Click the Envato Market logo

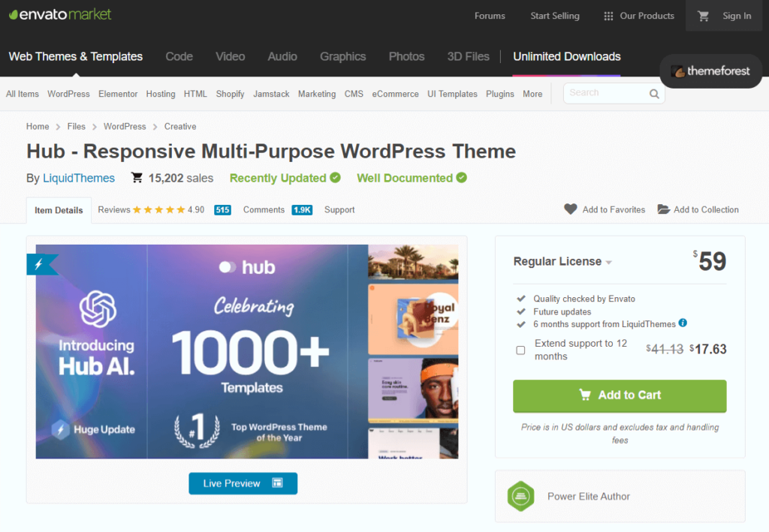click(60, 15)
